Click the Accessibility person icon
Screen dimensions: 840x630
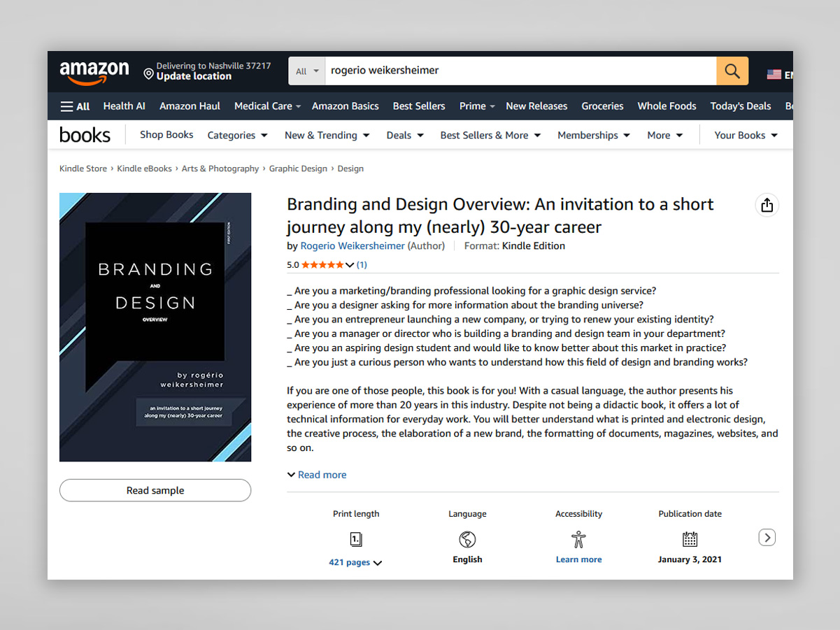point(578,539)
